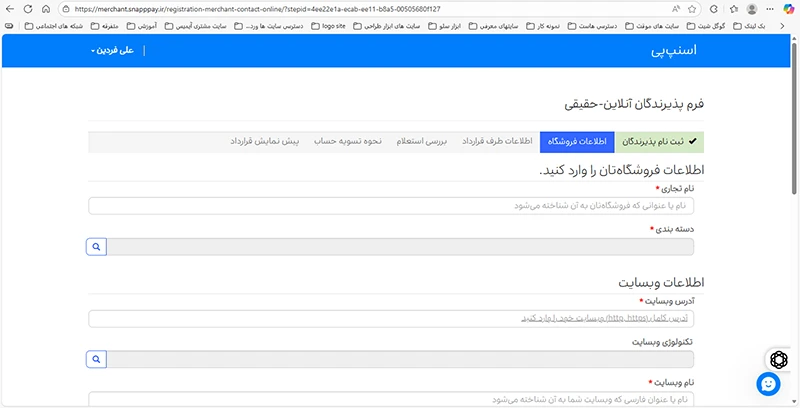Open the تکنولوژی وبسایت search lookup button
The height and width of the screenshot is (408, 800).
coord(96,360)
